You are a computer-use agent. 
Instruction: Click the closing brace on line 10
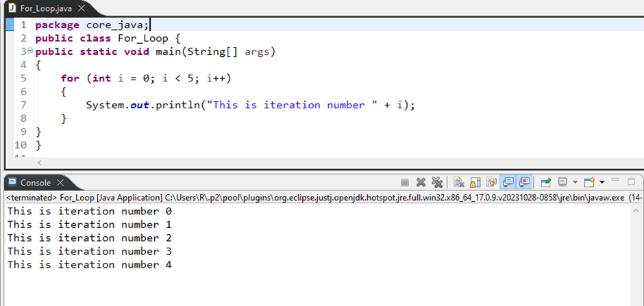click(38, 145)
